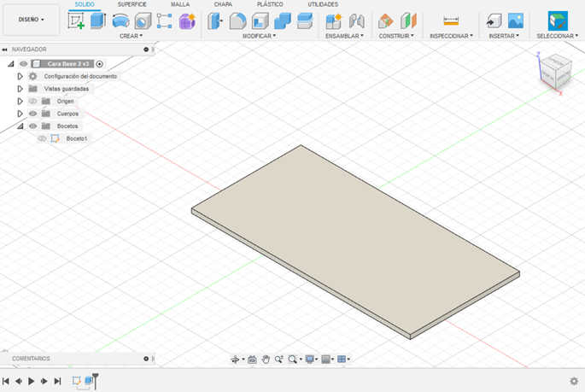
Task: Select the Fillet tool
Action: click(x=237, y=20)
